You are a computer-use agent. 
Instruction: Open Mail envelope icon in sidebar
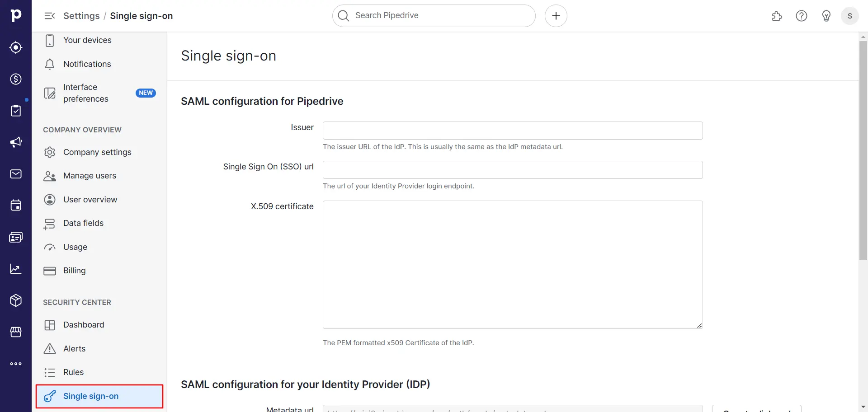pyautogui.click(x=16, y=174)
